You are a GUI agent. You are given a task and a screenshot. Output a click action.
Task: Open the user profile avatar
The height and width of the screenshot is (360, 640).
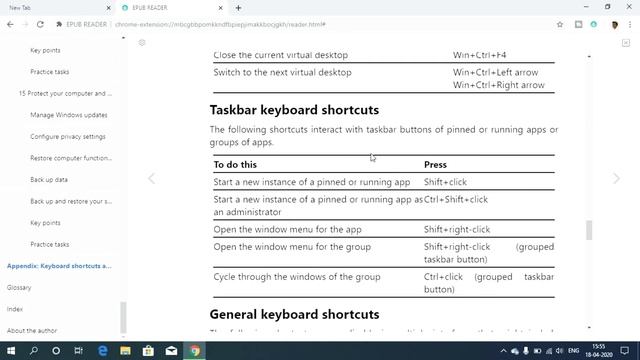click(x=614, y=24)
